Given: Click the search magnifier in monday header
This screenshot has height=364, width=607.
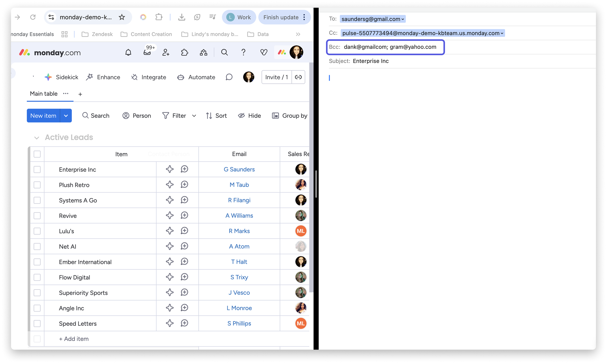Looking at the screenshot, I should pos(224,52).
